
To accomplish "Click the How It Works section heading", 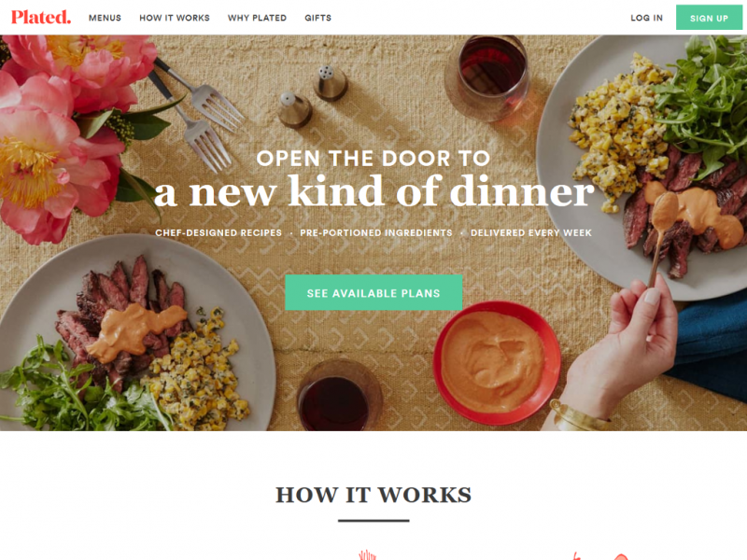I will tap(373, 495).
